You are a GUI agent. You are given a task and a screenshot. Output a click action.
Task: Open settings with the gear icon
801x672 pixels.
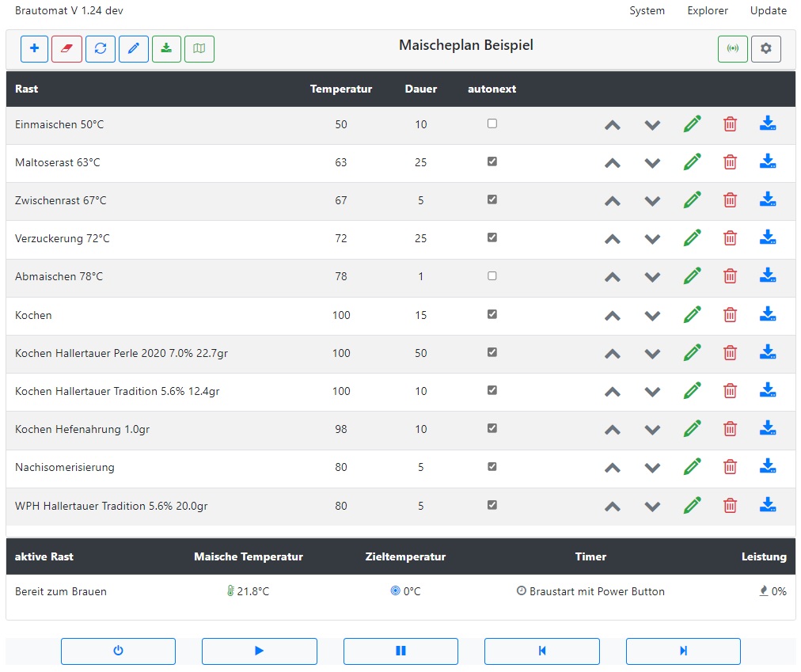click(765, 49)
